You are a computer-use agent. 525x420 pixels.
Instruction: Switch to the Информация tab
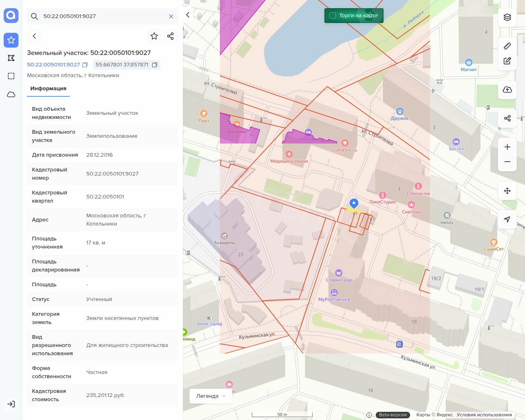coord(48,89)
